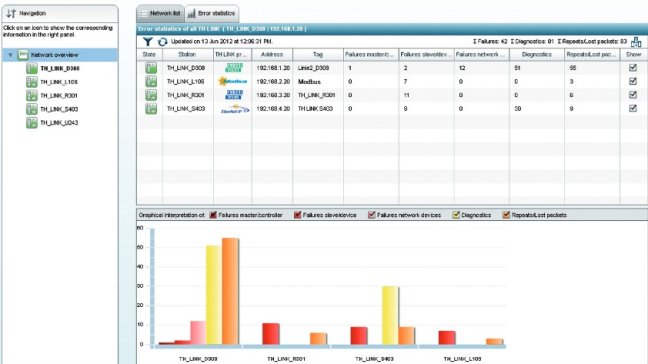Sort by Diagnostics column header
The height and width of the screenshot is (364, 648).
(537, 55)
